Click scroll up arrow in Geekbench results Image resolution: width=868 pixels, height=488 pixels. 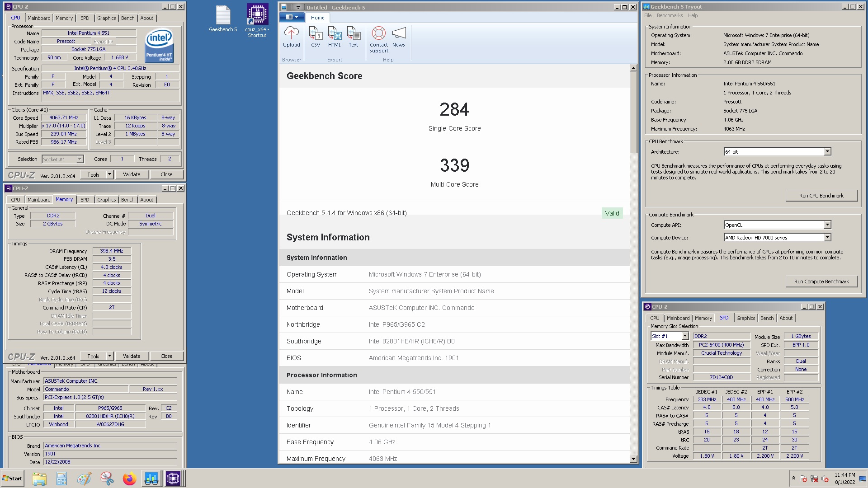coord(633,68)
